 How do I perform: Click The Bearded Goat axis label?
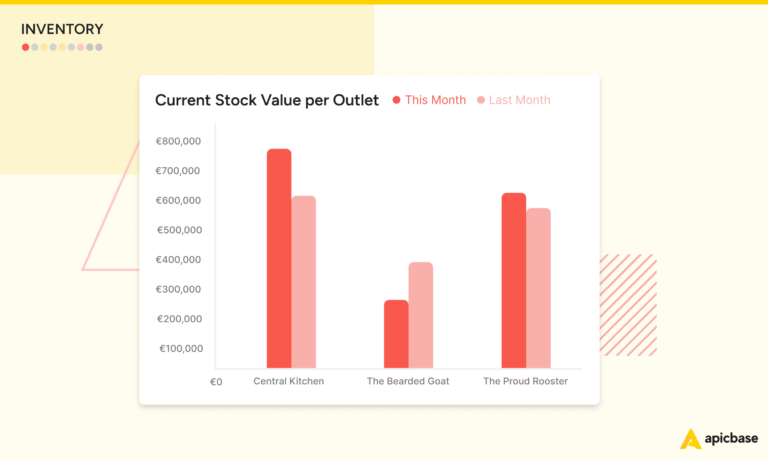coord(407,381)
